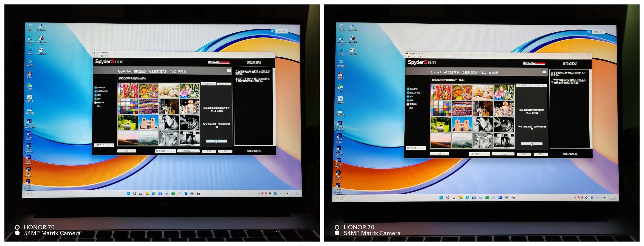Select the 欢迎使用! step bullet, left window
Image resolution: width=644 pixels, height=246 pixels.
point(96,88)
